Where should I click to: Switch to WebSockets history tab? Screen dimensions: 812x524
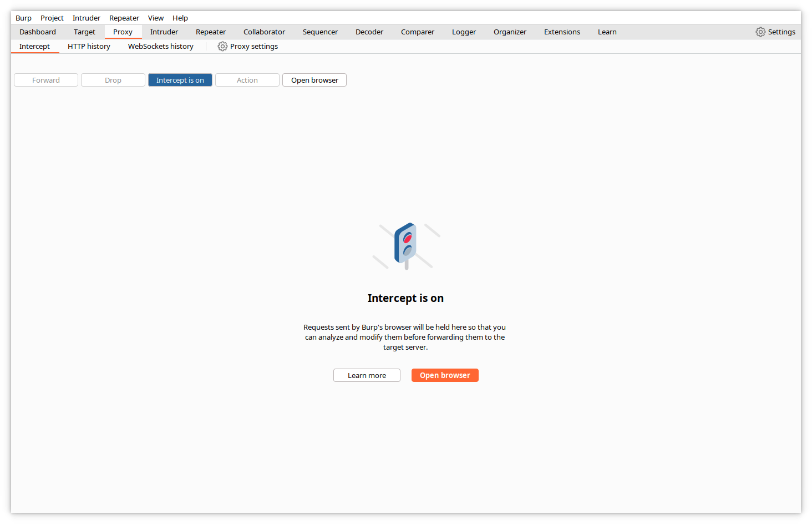pyautogui.click(x=161, y=47)
